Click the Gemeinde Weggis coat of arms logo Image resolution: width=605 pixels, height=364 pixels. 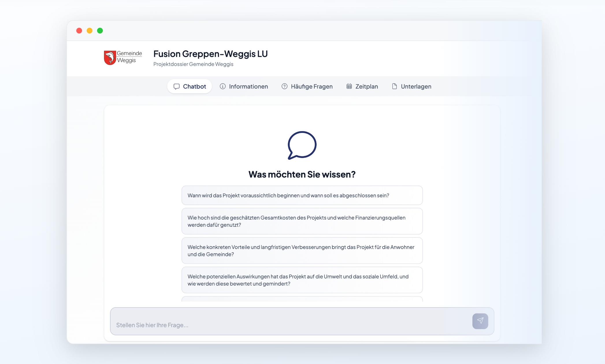[x=110, y=57]
